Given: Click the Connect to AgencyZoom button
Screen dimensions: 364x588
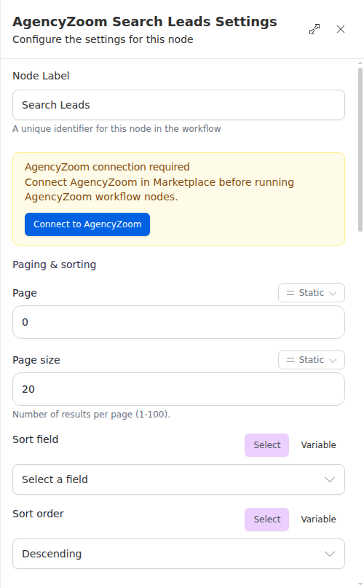Looking at the screenshot, I should (87, 224).
